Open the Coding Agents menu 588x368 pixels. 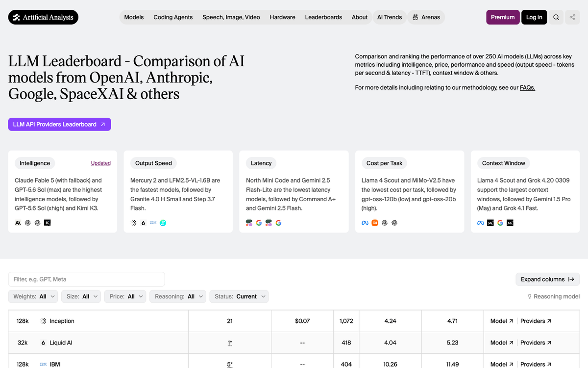(x=173, y=17)
